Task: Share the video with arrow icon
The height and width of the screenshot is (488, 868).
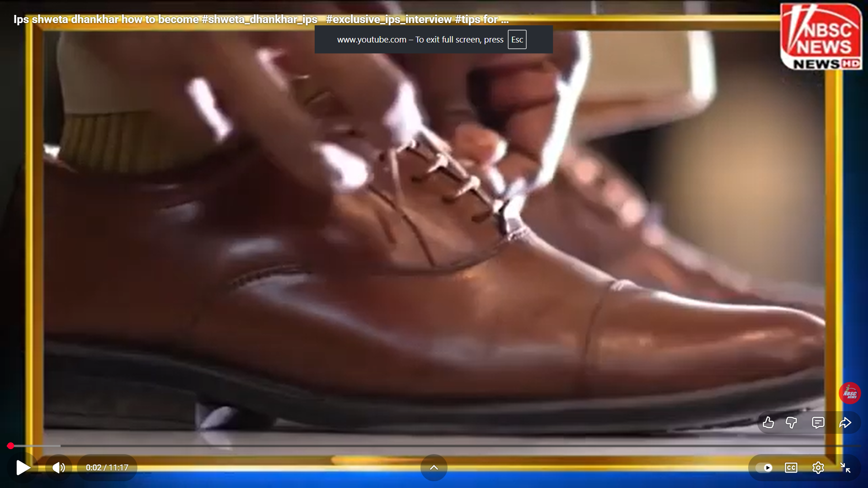Action: 845,423
